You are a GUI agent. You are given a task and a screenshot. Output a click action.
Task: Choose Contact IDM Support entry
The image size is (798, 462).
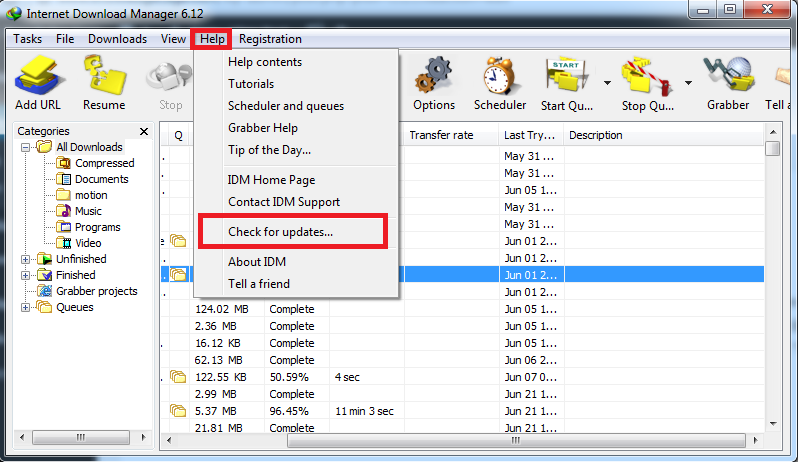[x=296, y=201]
